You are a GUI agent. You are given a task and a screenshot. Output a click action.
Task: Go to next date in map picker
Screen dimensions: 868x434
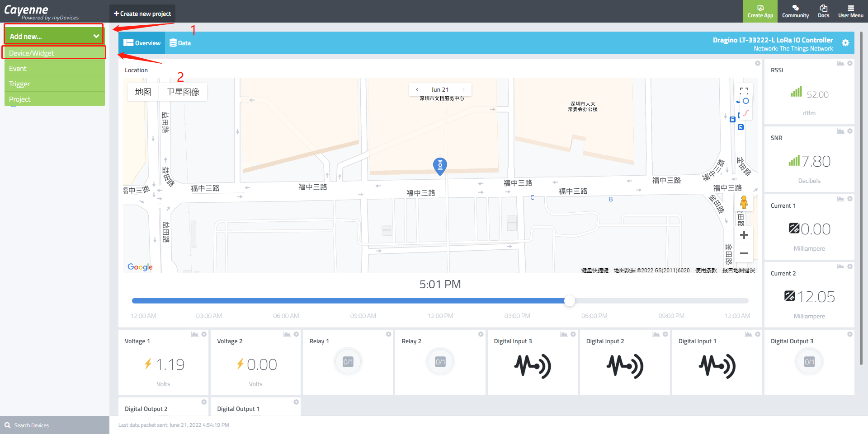(x=463, y=89)
